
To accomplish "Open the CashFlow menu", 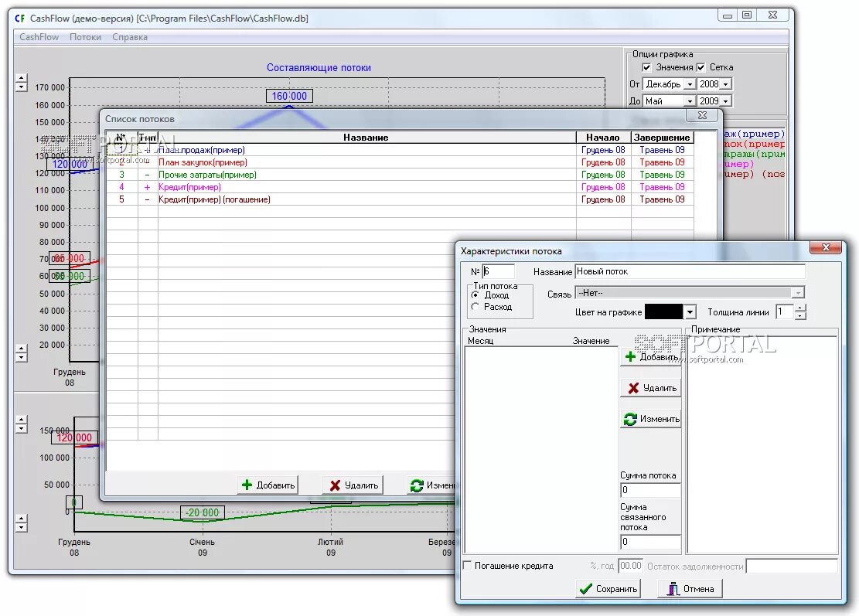I will coord(39,37).
